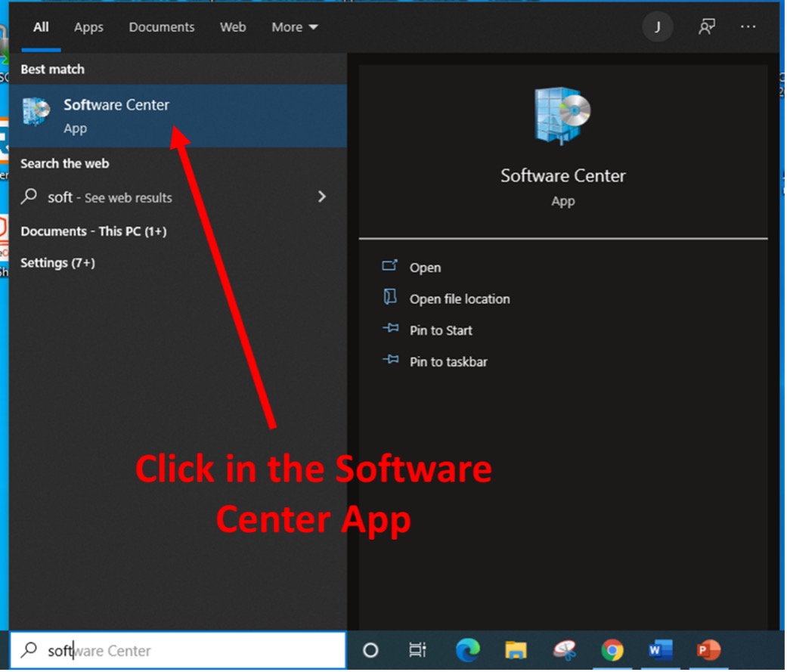Open Cortana circle on the taskbar
The height and width of the screenshot is (672, 787).
click(370, 651)
